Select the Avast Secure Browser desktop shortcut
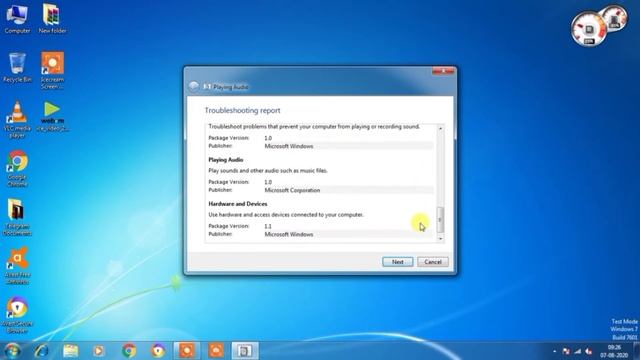Image resolution: width=640 pixels, height=360 pixels. coord(17,315)
